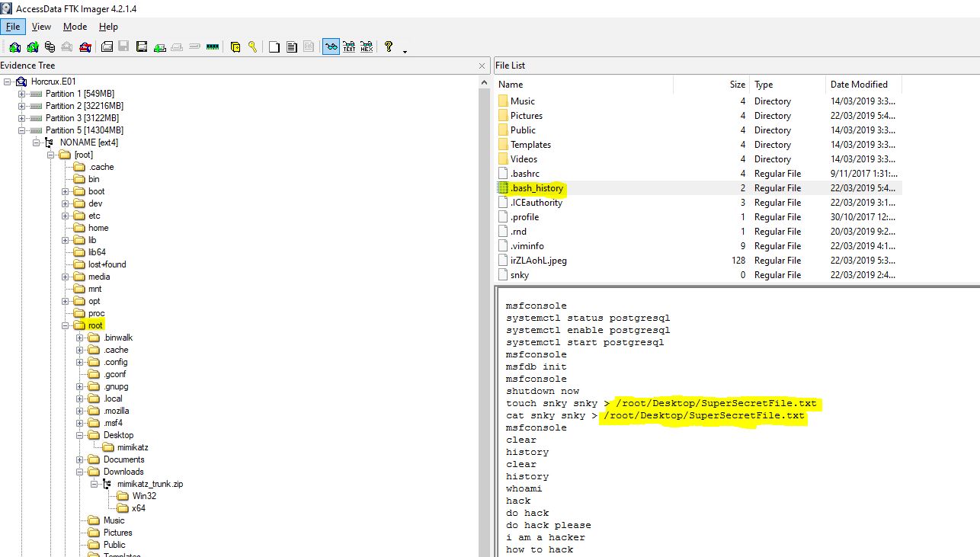Switch viewer to HEX mode icon
The width and height of the screenshot is (980, 557).
[367, 46]
